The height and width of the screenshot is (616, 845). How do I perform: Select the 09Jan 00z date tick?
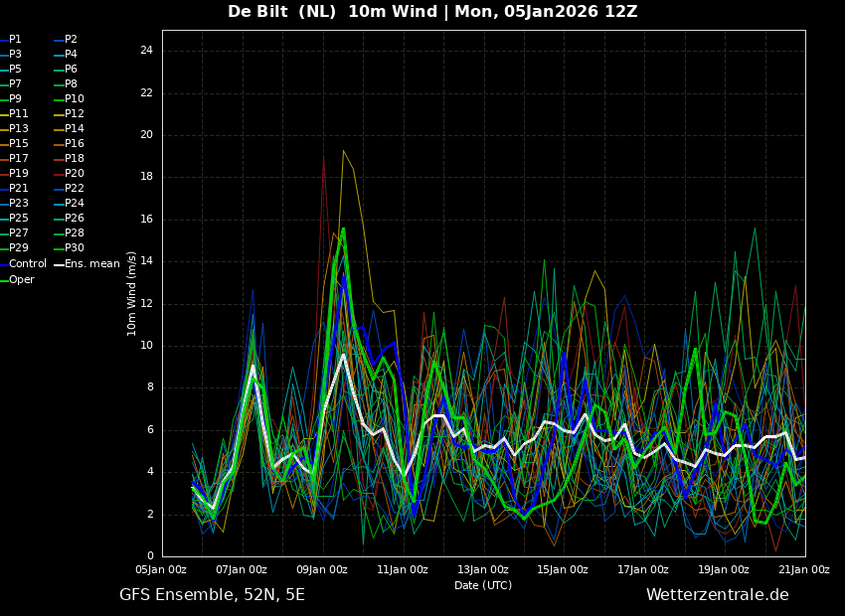[x=322, y=570]
